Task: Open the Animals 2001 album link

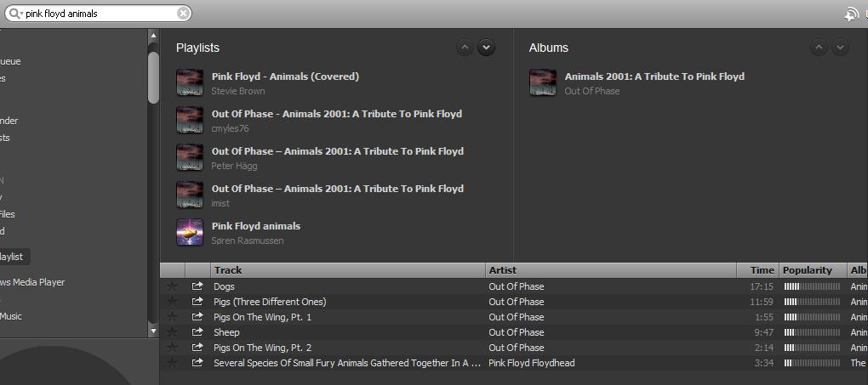Action: [x=654, y=76]
